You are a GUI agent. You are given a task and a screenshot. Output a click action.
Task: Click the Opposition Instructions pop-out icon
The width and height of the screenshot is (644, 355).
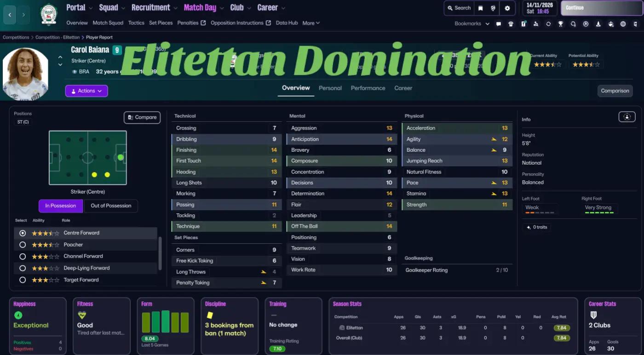(268, 23)
